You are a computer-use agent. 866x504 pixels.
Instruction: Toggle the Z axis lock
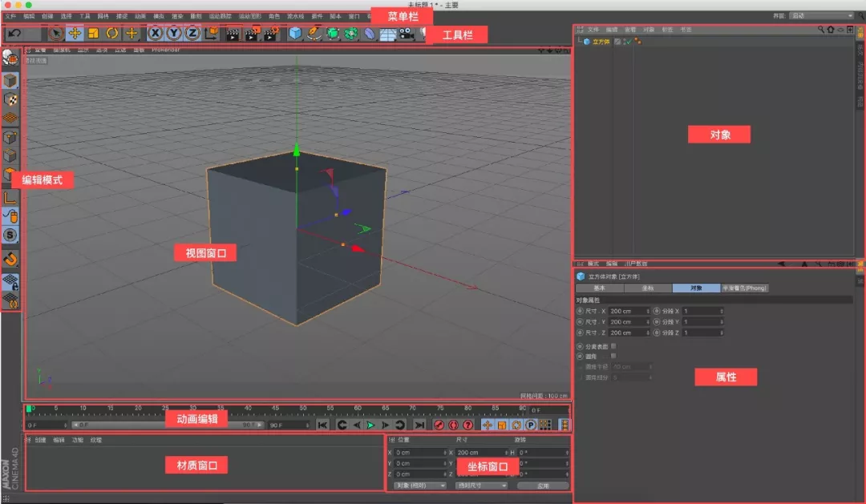tap(192, 34)
